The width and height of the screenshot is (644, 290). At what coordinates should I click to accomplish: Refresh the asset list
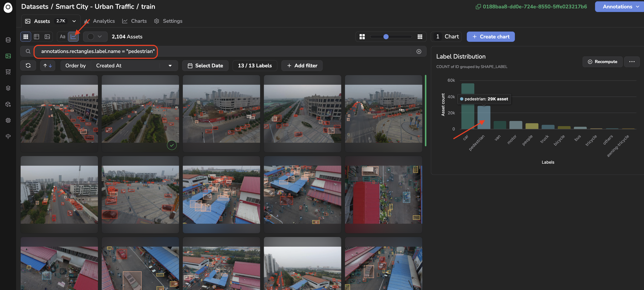pos(28,66)
